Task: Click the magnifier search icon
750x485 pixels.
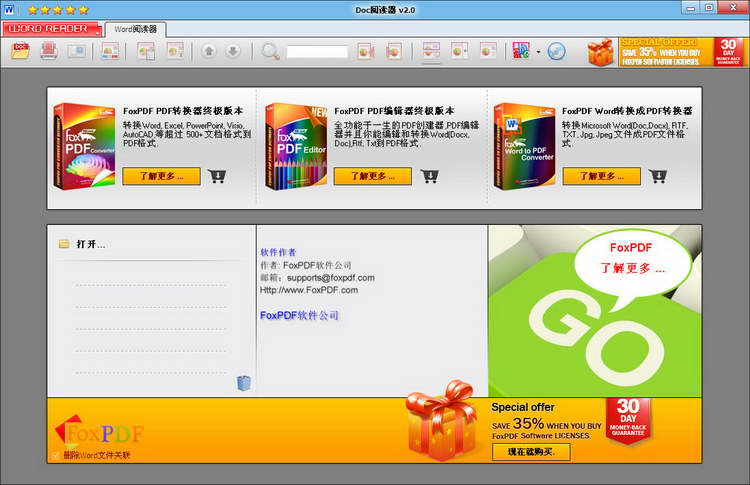Action: point(270,51)
